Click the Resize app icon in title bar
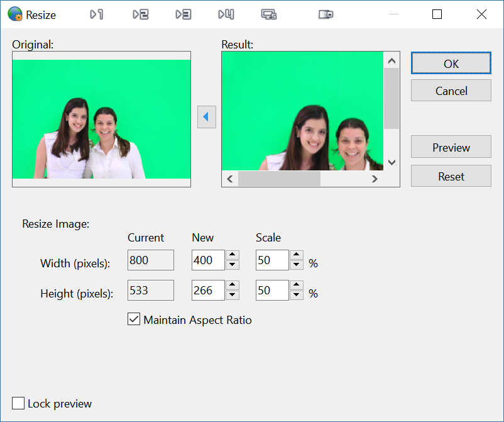This screenshot has height=422, width=504. (x=15, y=14)
